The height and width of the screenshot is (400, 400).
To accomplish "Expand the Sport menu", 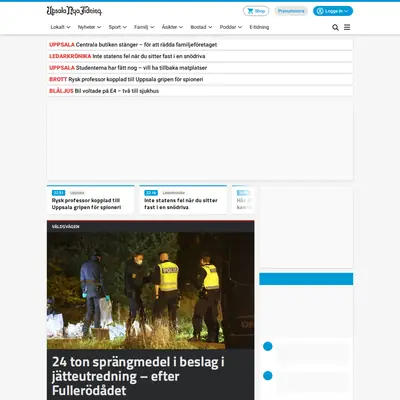I will pyautogui.click(x=117, y=27).
